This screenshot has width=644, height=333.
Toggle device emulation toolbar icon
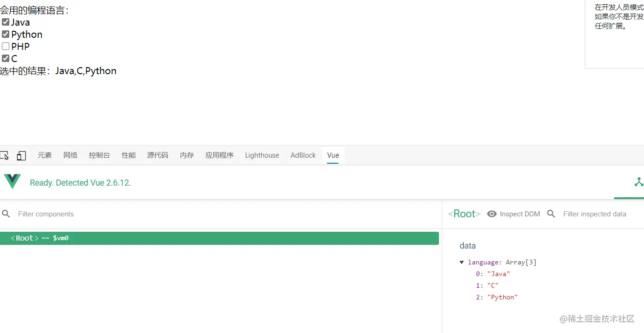point(21,155)
